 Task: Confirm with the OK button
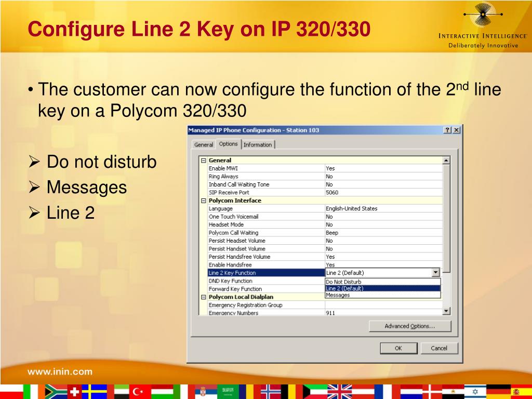pyautogui.click(x=398, y=348)
